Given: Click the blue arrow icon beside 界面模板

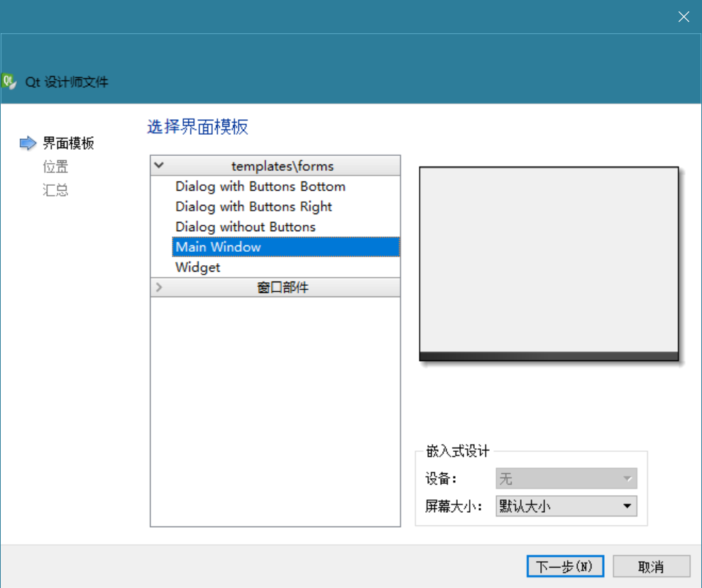Looking at the screenshot, I should pos(27,143).
